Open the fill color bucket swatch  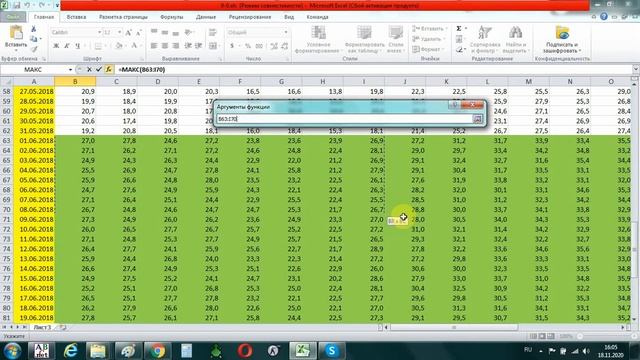(118, 46)
